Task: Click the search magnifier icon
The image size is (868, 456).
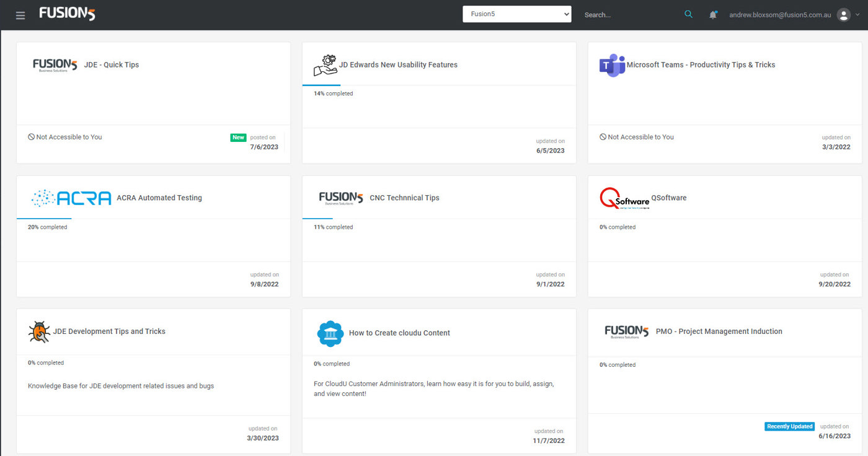Action: pyautogui.click(x=688, y=14)
